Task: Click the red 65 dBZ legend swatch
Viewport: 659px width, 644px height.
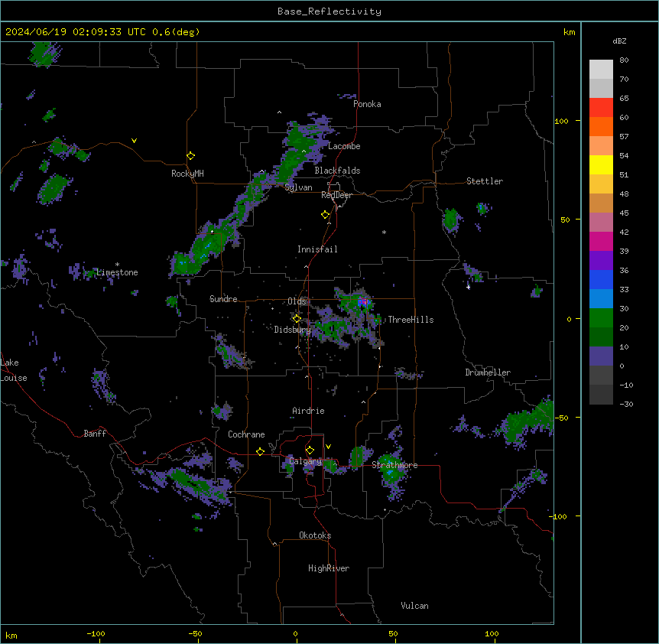Action: (601, 108)
